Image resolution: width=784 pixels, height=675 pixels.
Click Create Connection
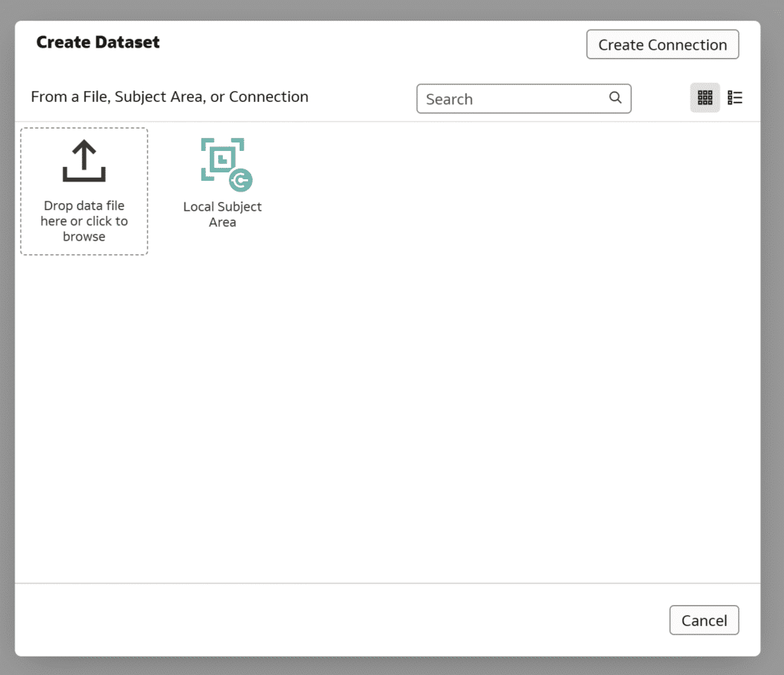[x=662, y=44]
